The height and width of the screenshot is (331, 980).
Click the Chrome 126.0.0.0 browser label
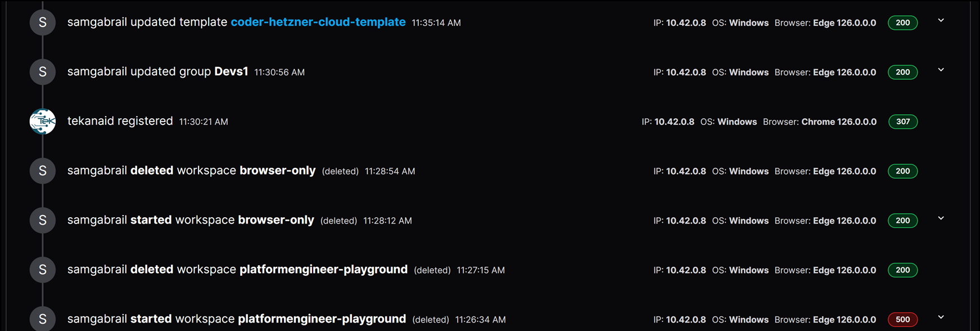(838, 122)
